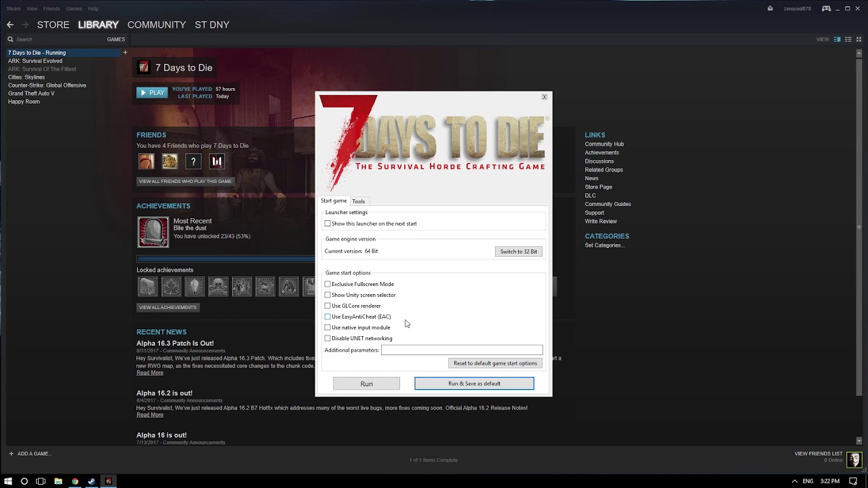Click the first locked achievement icon
Screen dimensions: 868x488
(147, 286)
